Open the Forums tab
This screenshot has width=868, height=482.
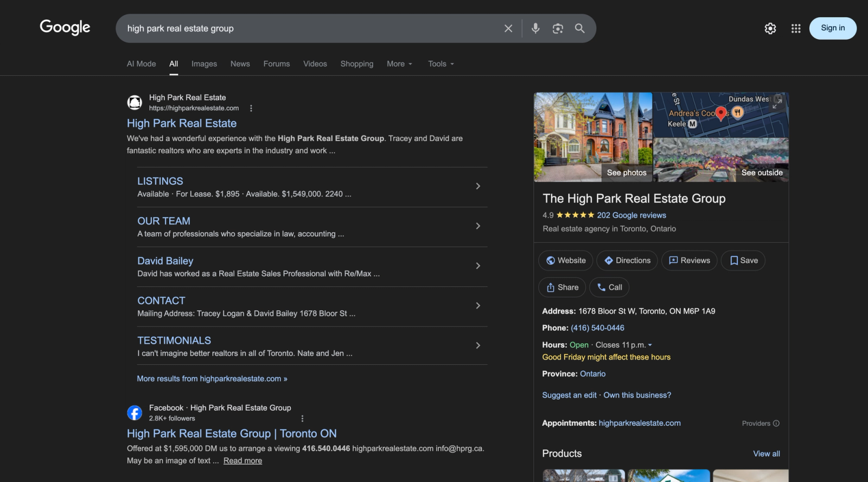point(277,64)
